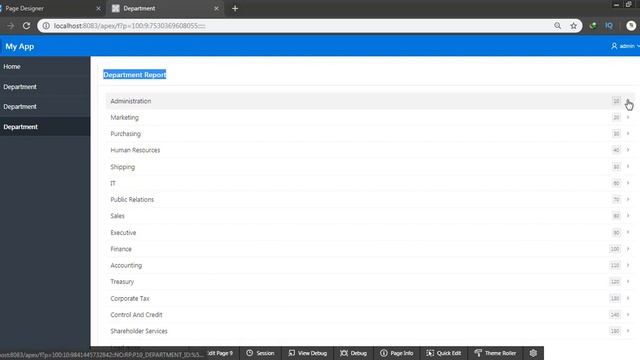Viewport: 640px width, 360px height.
Task: Open the Purchasing department row
Action: 370,134
